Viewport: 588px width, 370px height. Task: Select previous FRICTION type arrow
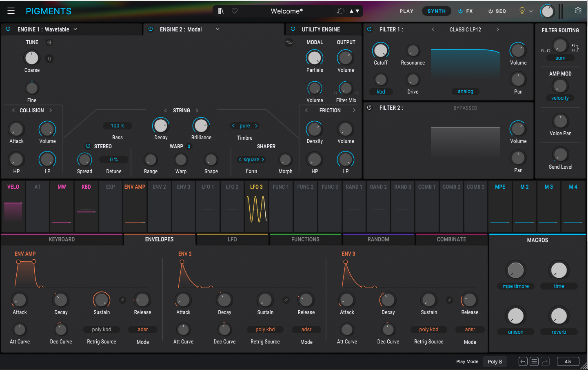click(306, 110)
